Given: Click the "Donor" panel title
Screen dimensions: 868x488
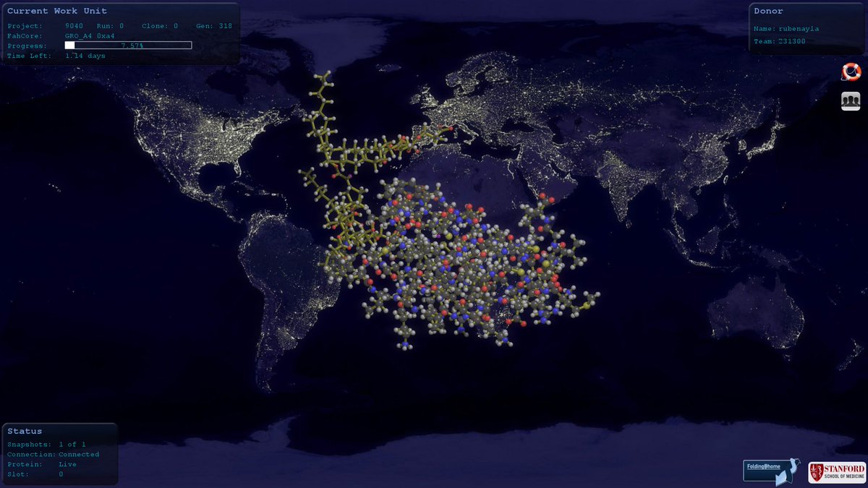Looking at the screenshot, I should coord(768,11).
